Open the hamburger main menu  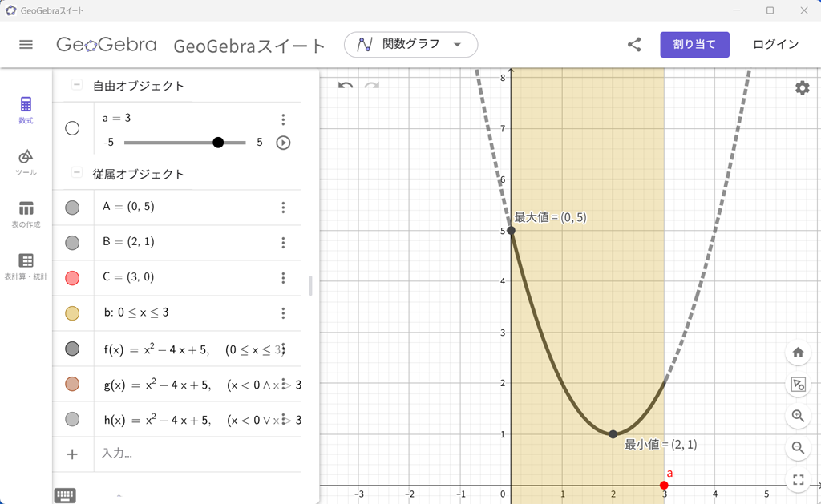pyautogui.click(x=26, y=44)
